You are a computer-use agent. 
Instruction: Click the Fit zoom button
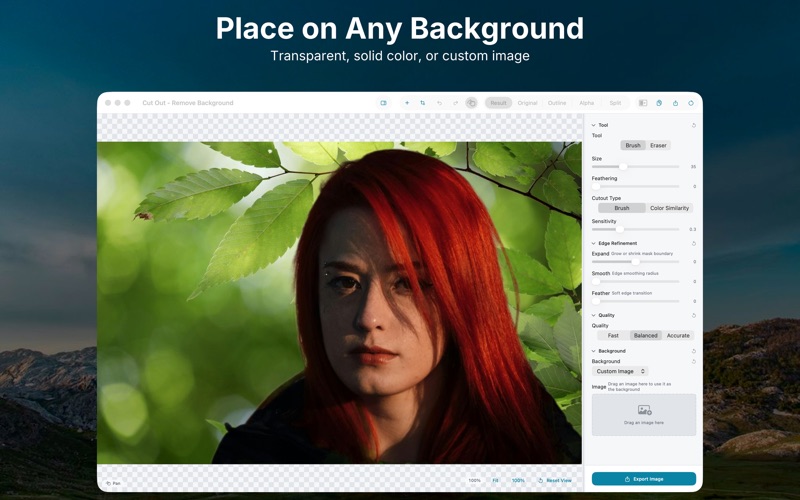pyautogui.click(x=495, y=481)
